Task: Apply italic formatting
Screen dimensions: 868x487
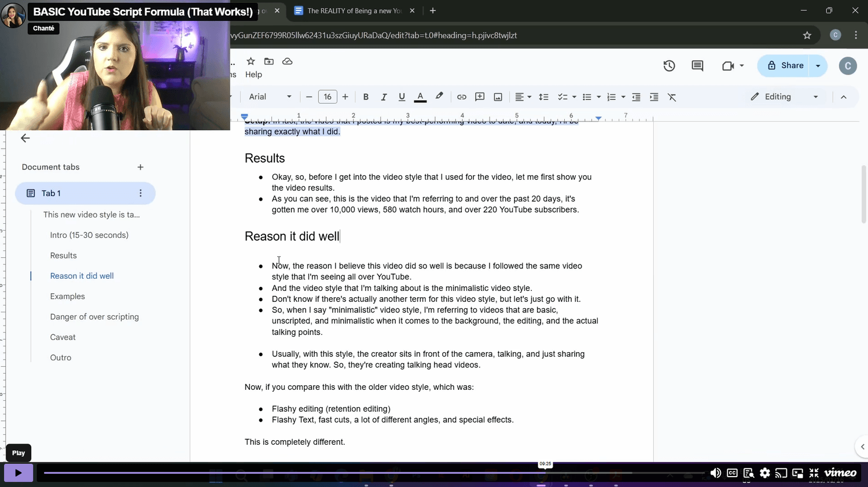Action: (x=383, y=97)
